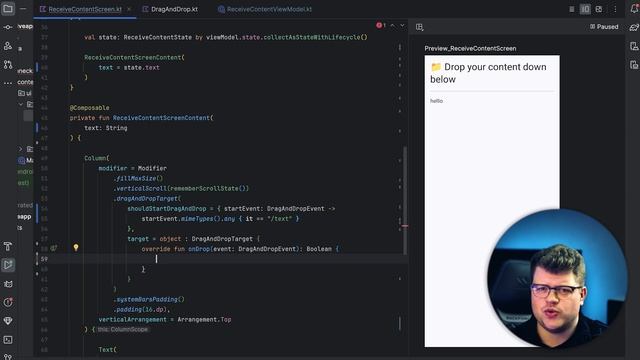Go to next highlighted error arrow
This screenshot has height=360, width=640.
click(402, 25)
